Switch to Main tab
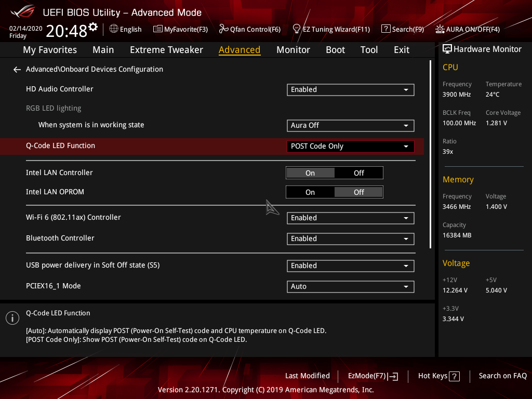Viewport: 532px width, 399px height. [x=103, y=50]
